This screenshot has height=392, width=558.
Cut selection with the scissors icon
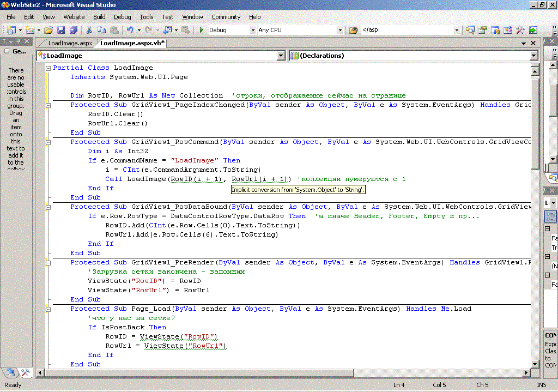88,31
